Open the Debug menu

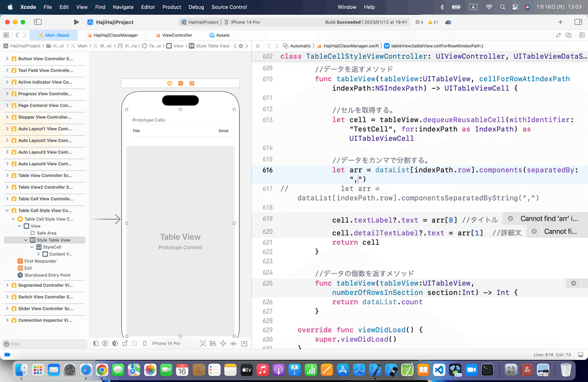tap(196, 7)
